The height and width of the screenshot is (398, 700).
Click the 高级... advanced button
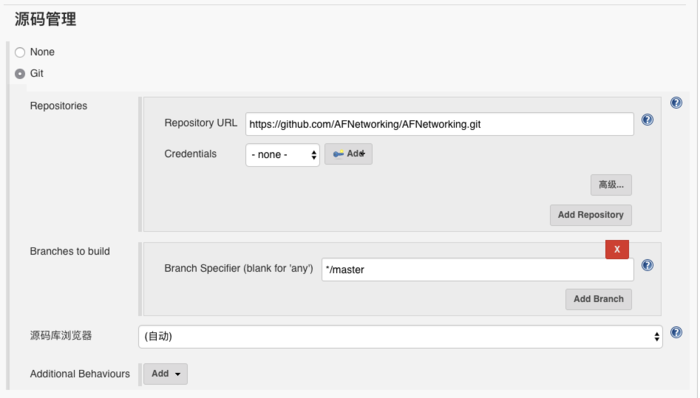tap(611, 185)
